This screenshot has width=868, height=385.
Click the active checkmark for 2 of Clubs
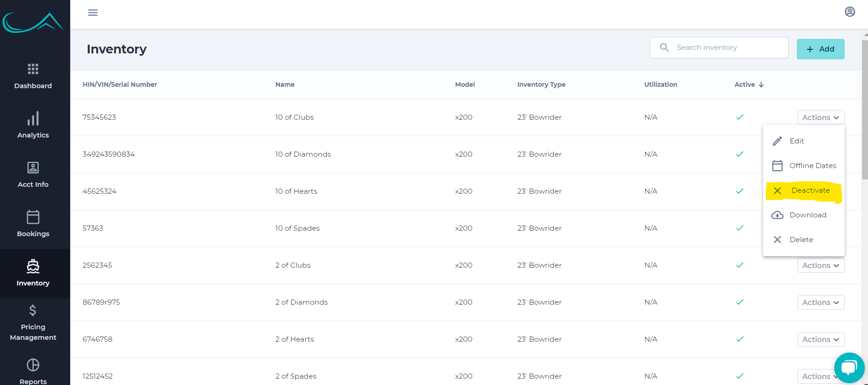[740, 265]
